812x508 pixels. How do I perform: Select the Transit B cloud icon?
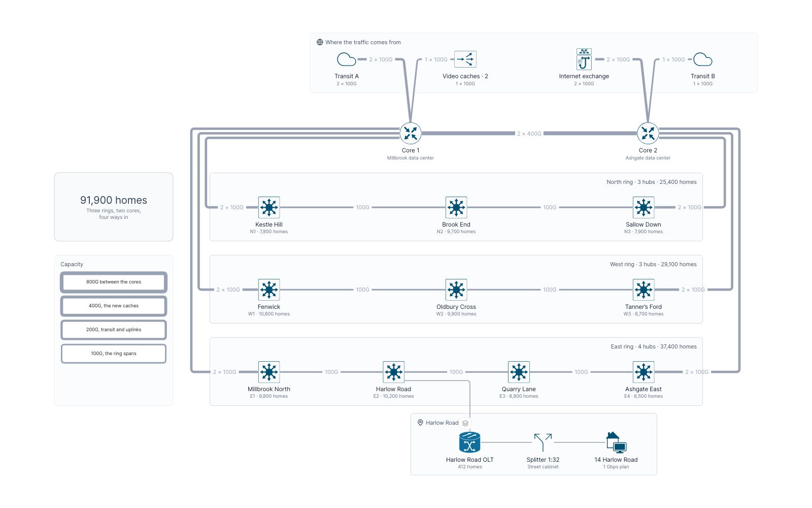(703, 59)
